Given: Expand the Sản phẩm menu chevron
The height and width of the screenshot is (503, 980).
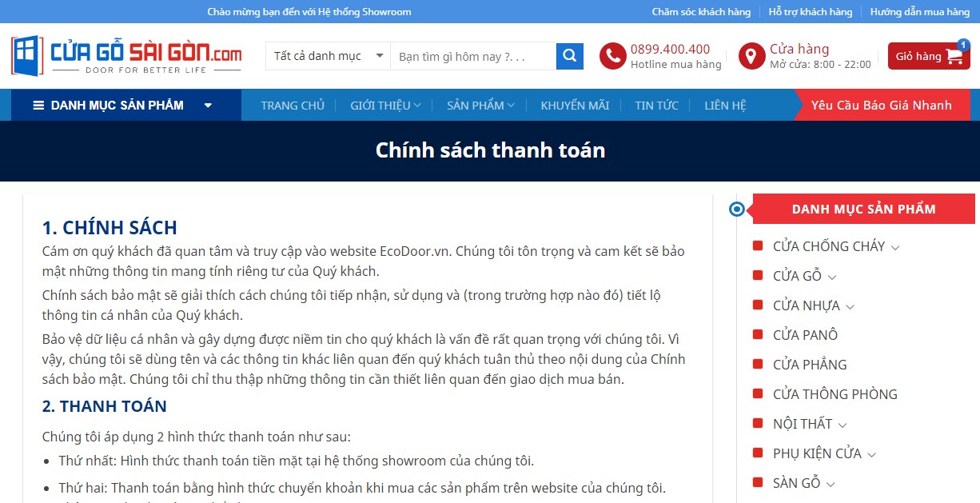Looking at the screenshot, I should (511, 106).
